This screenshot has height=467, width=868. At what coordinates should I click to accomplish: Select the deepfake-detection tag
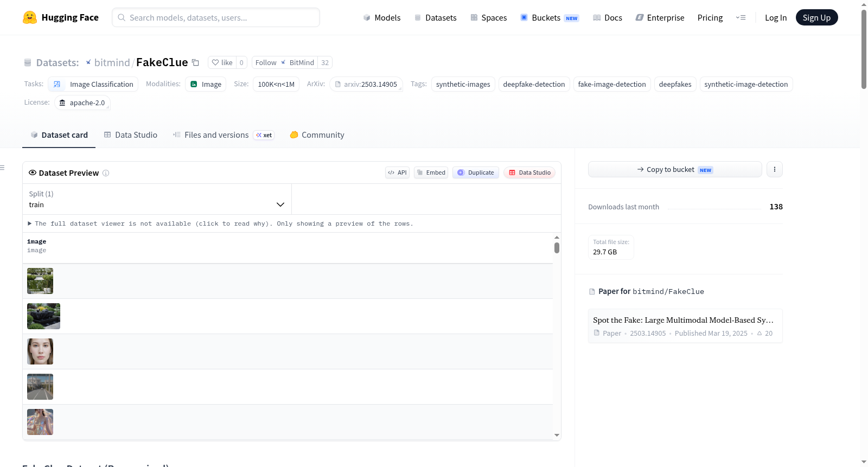(534, 84)
